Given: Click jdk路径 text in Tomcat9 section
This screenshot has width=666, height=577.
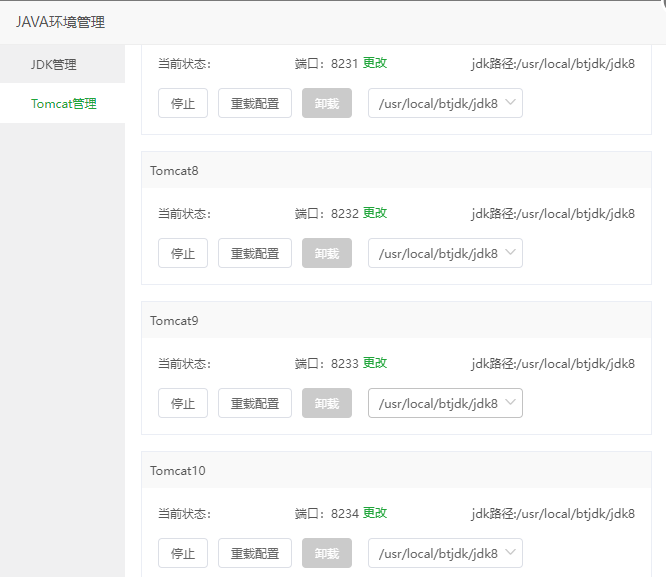Looking at the screenshot, I should [x=553, y=364].
